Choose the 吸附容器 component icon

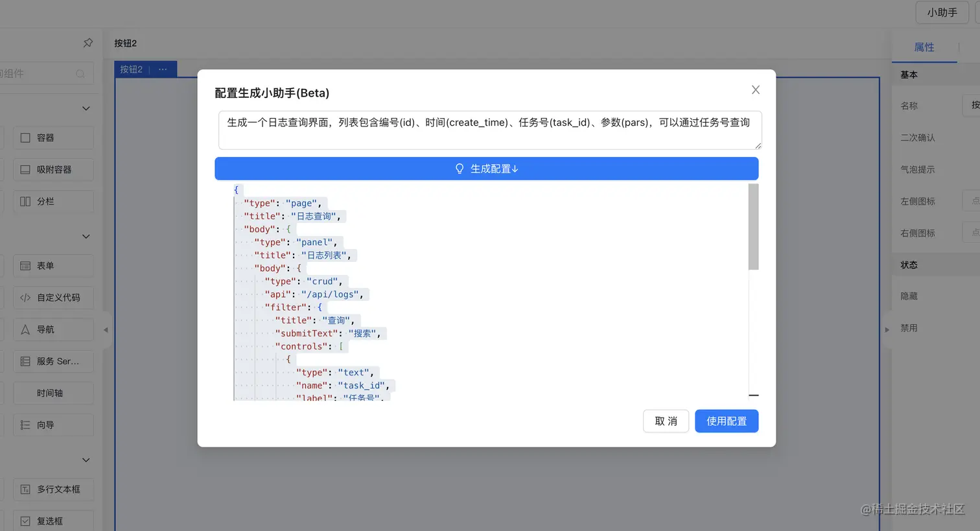25,169
